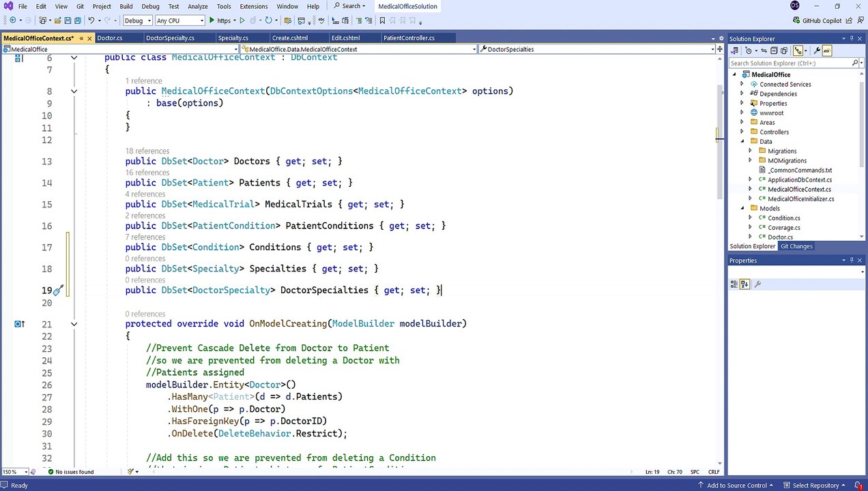Toggle Auto Hide pin of Solution Explorer
Screen dimensions: 868x491
[852, 39]
